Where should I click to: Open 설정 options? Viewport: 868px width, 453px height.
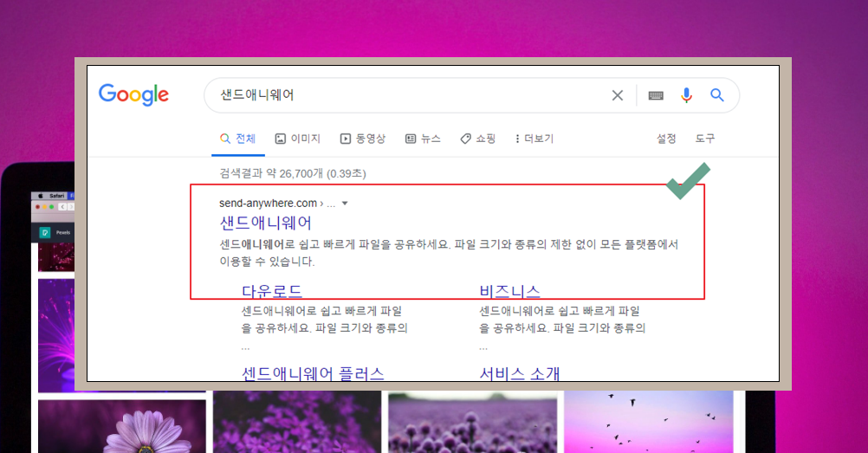(x=666, y=139)
